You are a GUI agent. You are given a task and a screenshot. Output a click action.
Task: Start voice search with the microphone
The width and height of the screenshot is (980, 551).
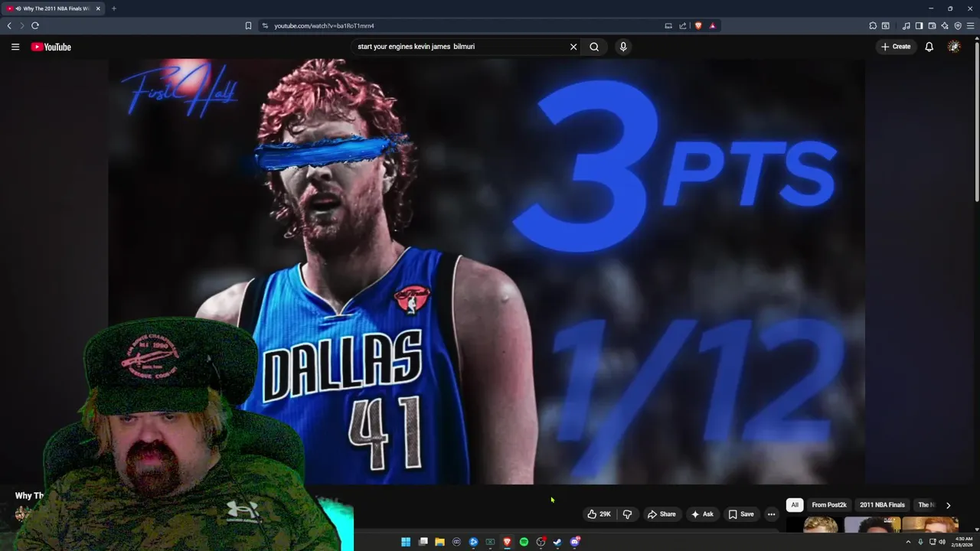[623, 47]
